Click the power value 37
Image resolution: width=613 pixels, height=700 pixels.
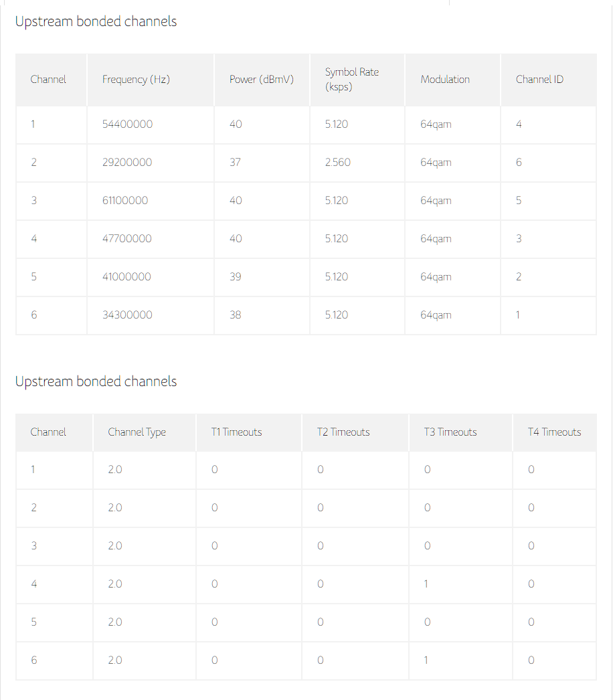(235, 163)
